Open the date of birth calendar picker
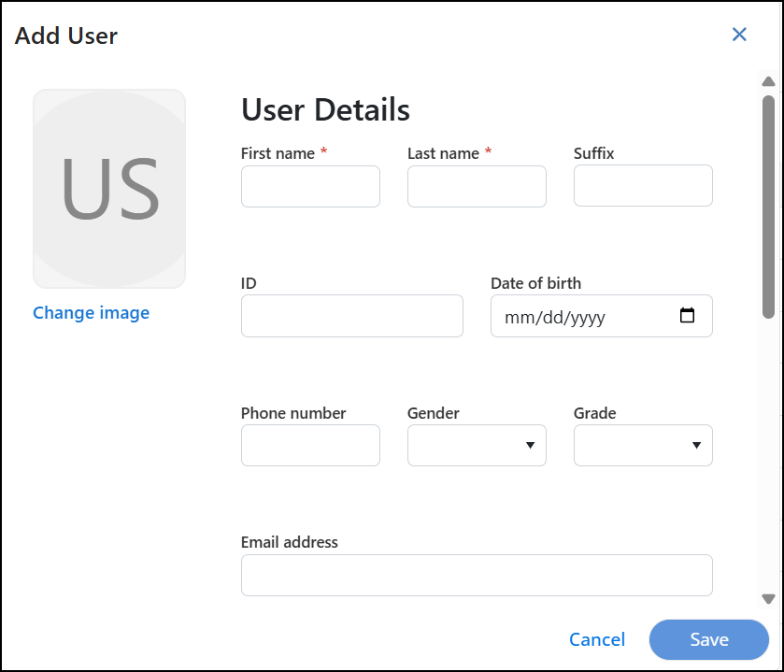The height and width of the screenshot is (672, 784). tap(687, 316)
